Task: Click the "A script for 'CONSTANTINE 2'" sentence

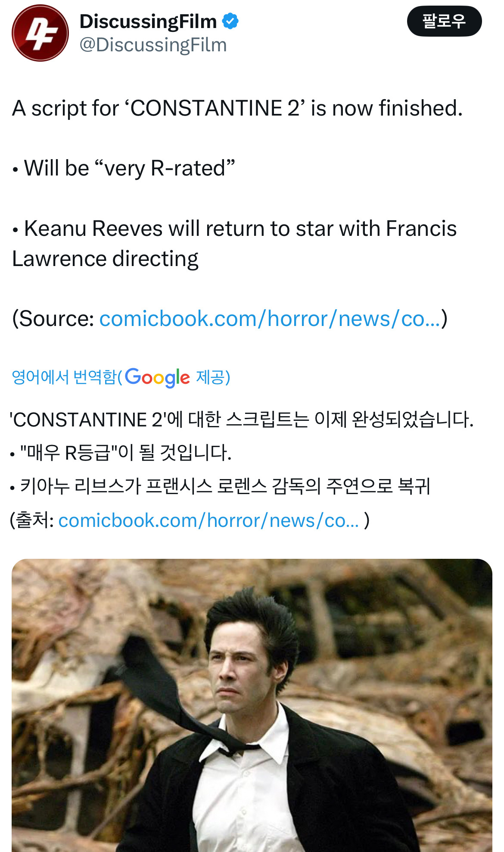Action: pyautogui.click(x=237, y=108)
